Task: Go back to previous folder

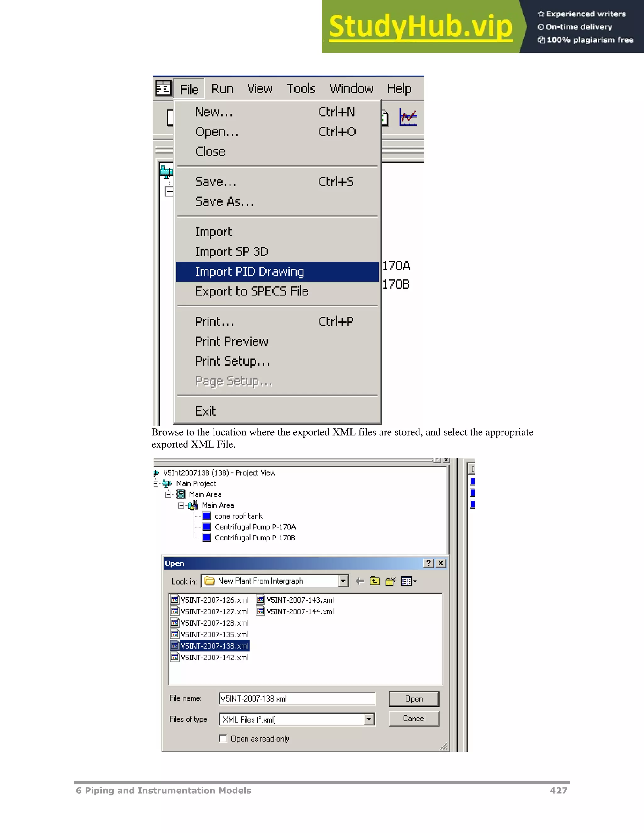Action: [x=359, y=581]
